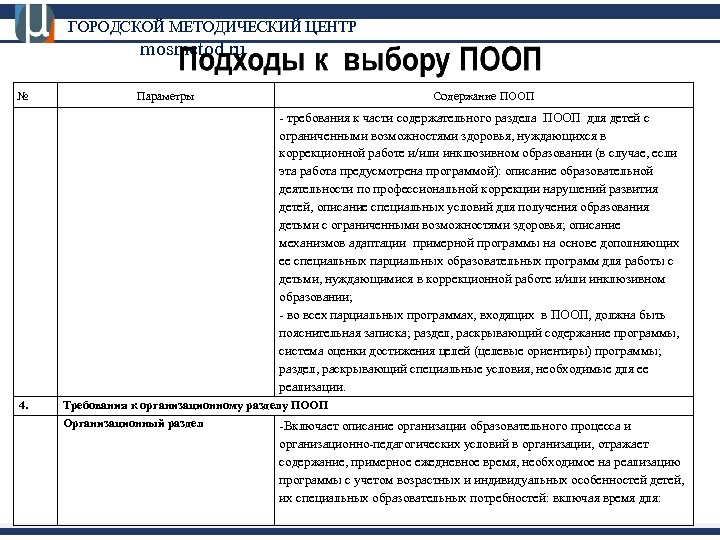Select the title 'Подходы к выбору ПООП'
720x540 pixels.
(x=360, y=61)
